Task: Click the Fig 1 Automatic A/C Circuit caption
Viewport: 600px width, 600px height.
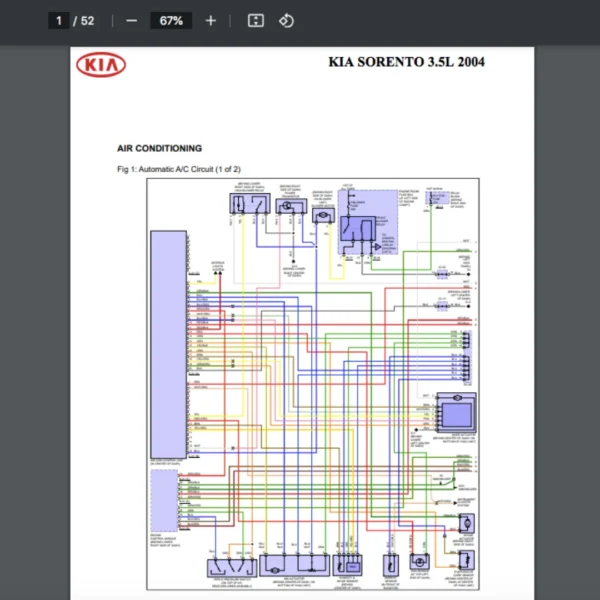Action: pos(179,169)
